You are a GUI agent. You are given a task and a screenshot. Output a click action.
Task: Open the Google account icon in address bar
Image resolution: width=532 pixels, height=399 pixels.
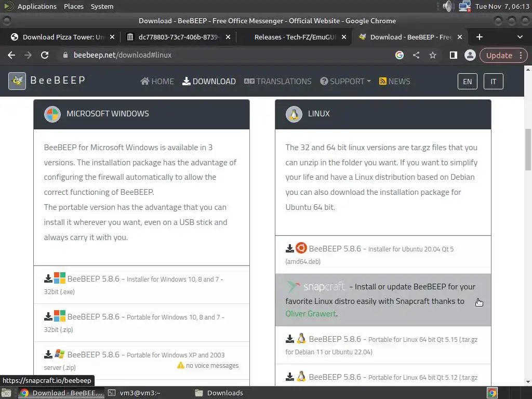(x=400, y=55)
